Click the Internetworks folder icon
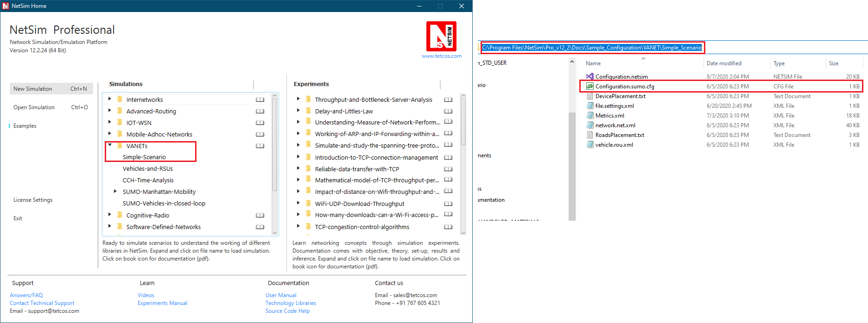 (x=120, y=99)
